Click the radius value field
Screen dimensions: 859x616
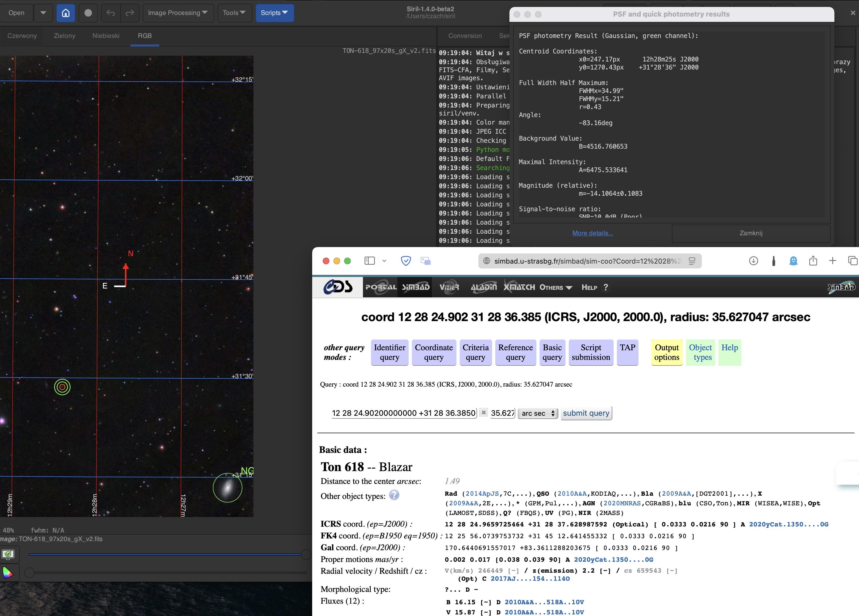[x=503, y=413]
